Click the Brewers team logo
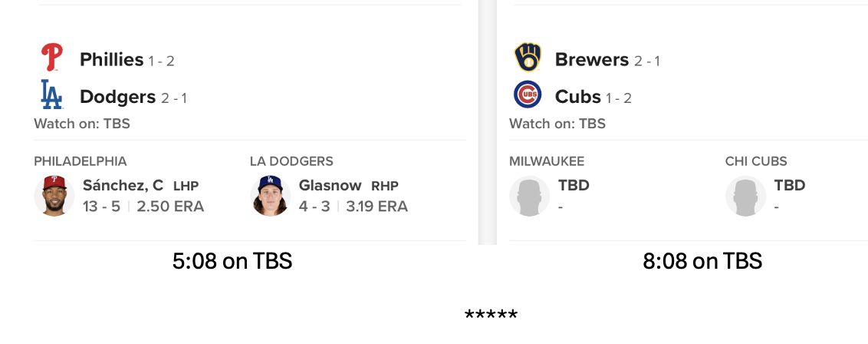868x344 pixels. [528, 58]
